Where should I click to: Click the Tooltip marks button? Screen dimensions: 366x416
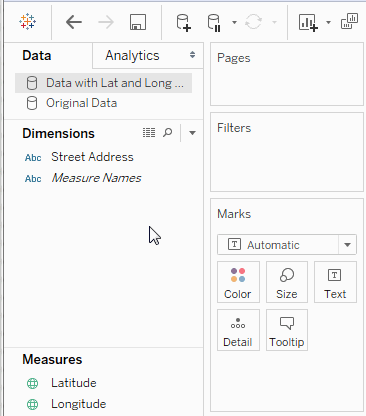(287, 330)
